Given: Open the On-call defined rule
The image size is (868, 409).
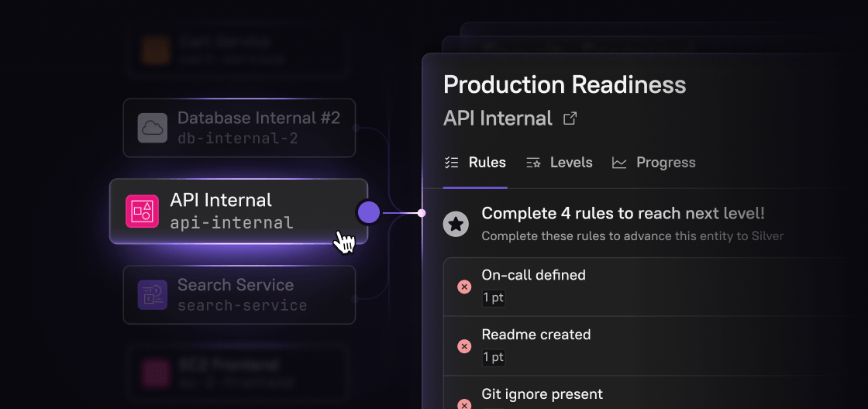Looking at the screenshot, I should 533,275.
